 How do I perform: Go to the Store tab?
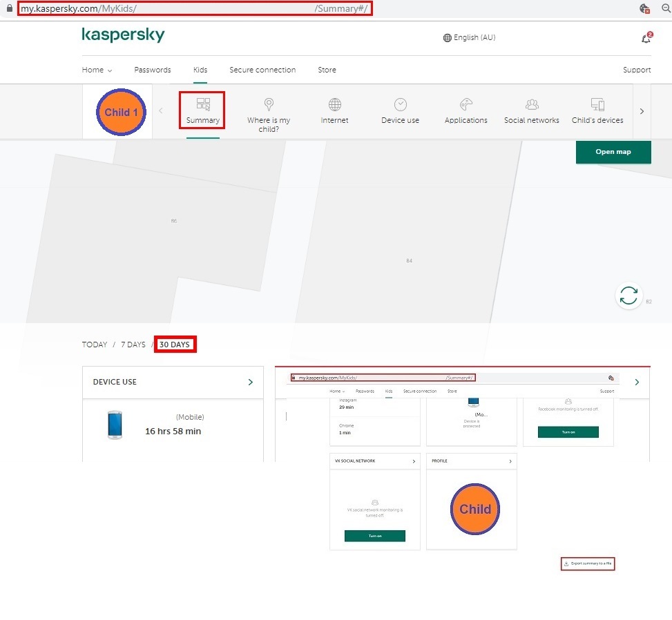pyautogui.click(x=327, y=70)
